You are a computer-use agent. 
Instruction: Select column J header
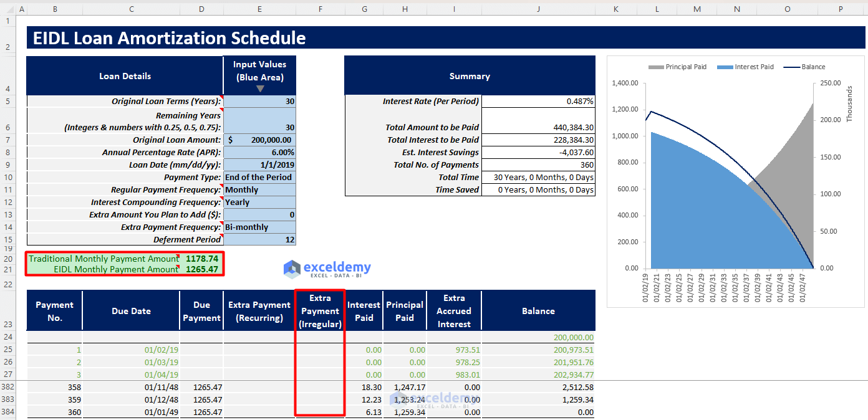point(538,9)
